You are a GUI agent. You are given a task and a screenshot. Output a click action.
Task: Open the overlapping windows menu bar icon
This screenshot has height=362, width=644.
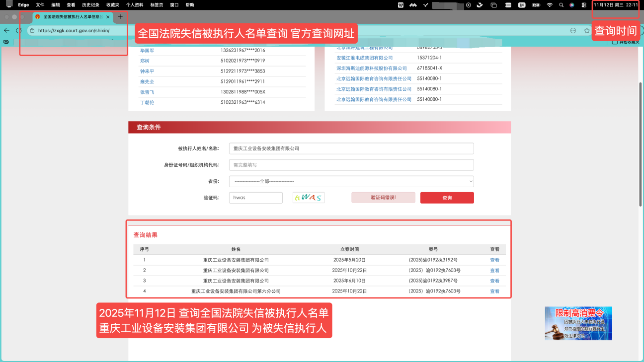(493, 5)
